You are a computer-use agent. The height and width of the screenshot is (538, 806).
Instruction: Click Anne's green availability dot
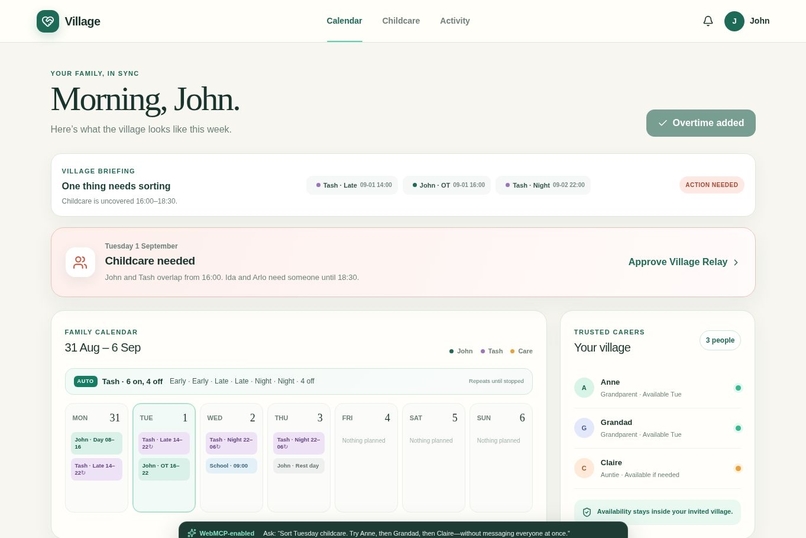(738, 388)
